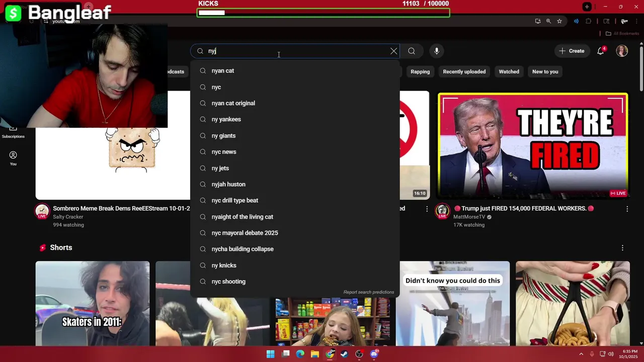Open options menu for middle video
Image resolution: width=644 pixels, height=362 pixels.
427,209
